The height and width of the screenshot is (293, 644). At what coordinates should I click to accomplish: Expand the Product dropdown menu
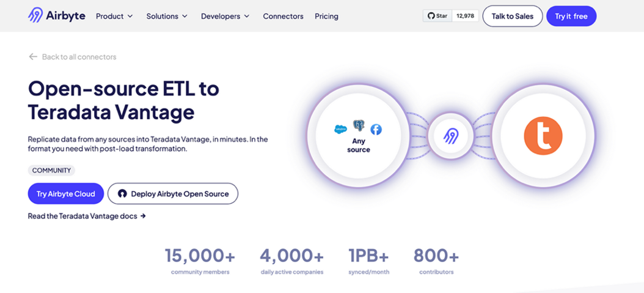pos(114,17)
